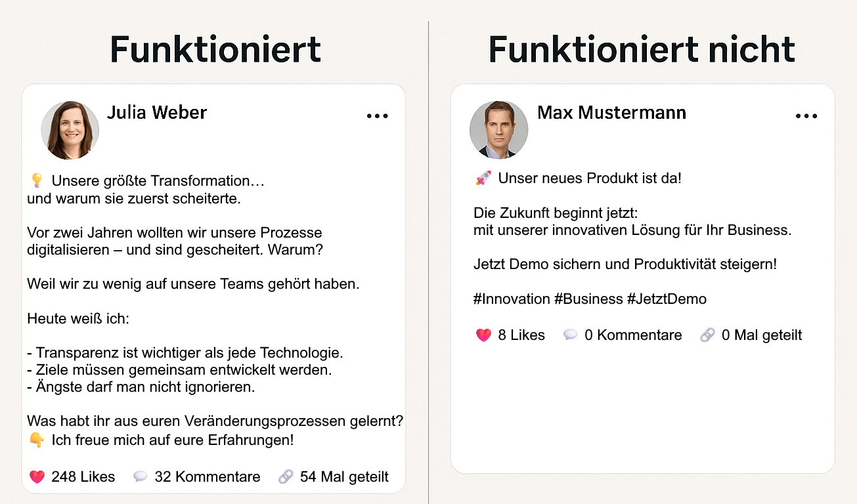The width and height of the screenshot is (857, 504).
Task: Click the name Max Mustermann
Action: click(611, 113)
